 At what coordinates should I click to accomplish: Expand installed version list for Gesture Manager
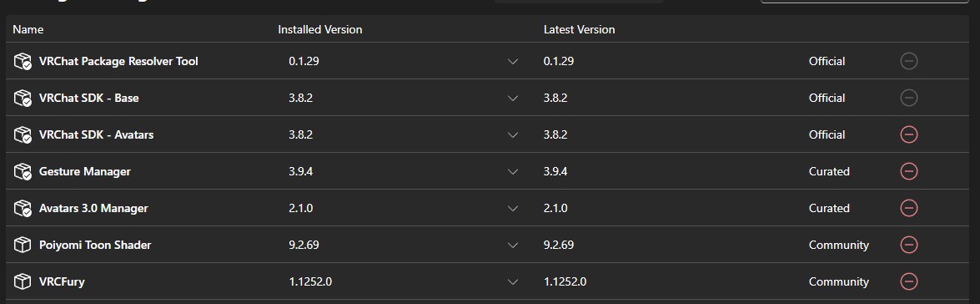(x=513, y=171)
